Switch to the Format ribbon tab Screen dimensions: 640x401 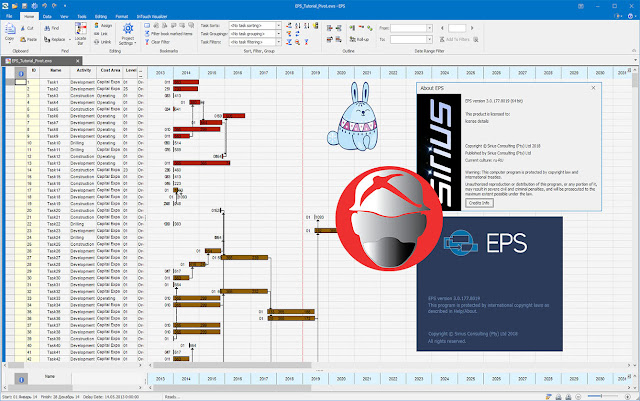tap(122, 16)
